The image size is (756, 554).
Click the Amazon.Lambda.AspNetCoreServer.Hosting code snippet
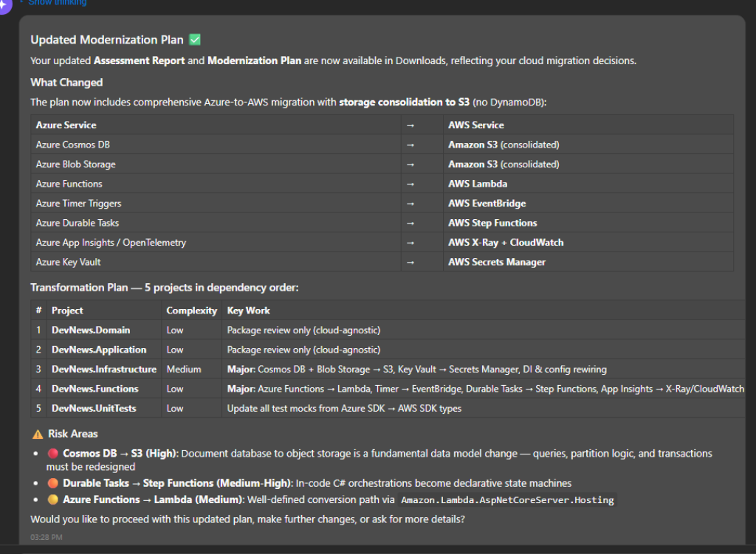(x=507, y=500)
